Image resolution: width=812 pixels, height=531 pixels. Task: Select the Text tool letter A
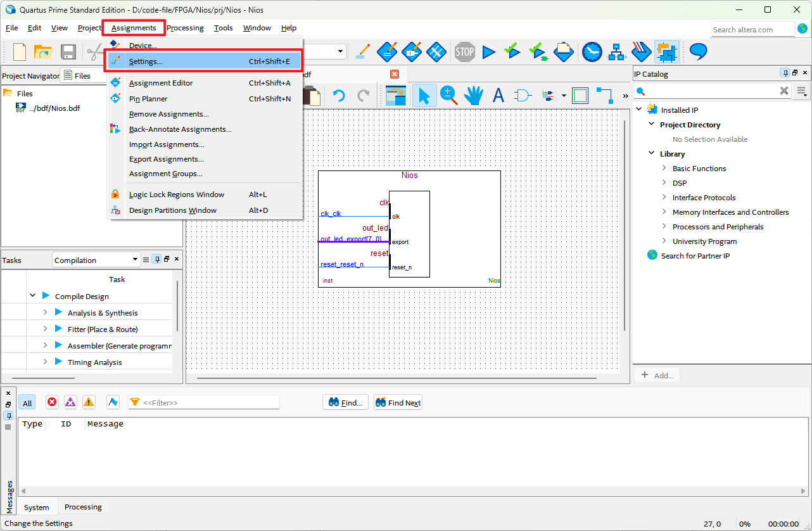point(498,96)
